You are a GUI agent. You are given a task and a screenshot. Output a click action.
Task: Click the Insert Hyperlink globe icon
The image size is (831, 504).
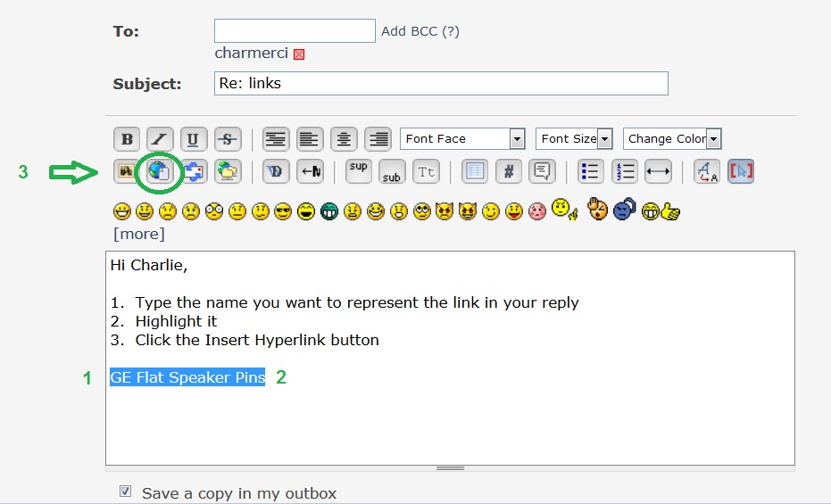coord(160,171)
